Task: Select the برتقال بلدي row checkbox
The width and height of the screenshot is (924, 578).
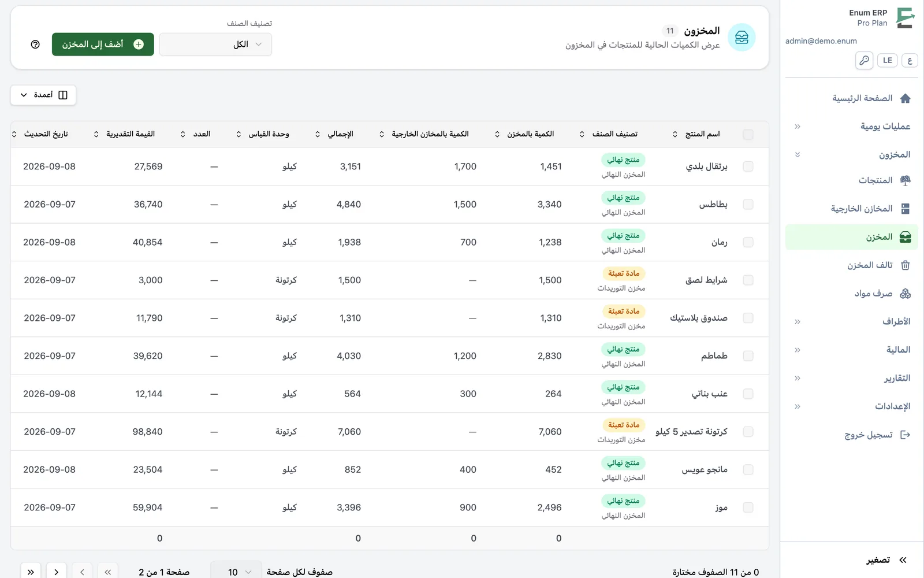Action: coord(748,166)
